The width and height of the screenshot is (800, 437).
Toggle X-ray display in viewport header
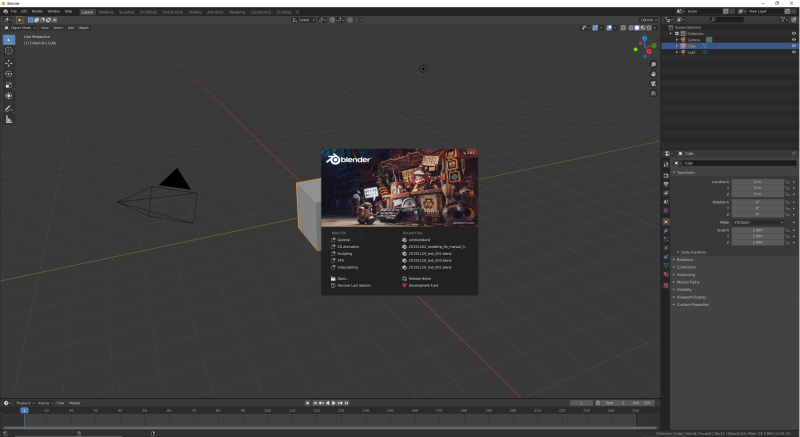point(623,28)
